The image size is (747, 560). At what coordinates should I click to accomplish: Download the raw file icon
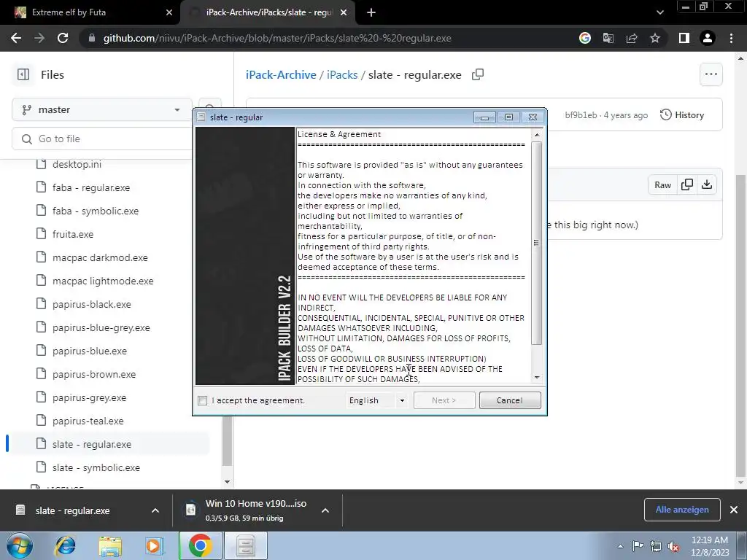pyautogui.click(x=707, y=184)
